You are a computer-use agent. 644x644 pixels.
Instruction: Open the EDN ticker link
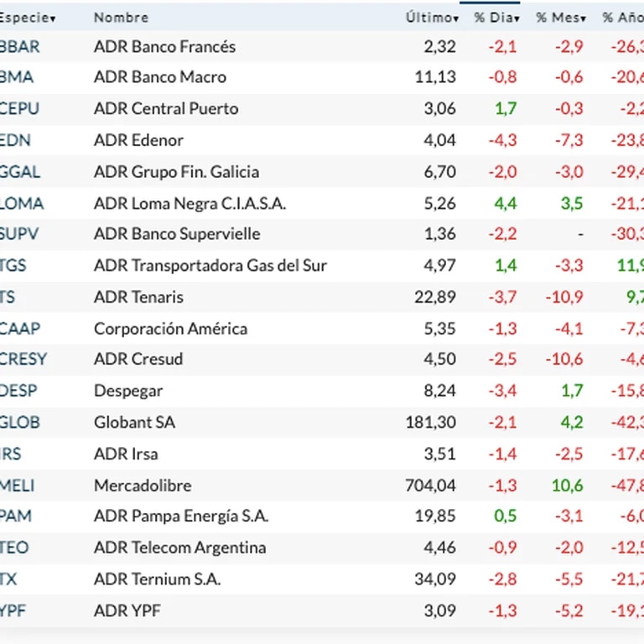tap(15, 141)
